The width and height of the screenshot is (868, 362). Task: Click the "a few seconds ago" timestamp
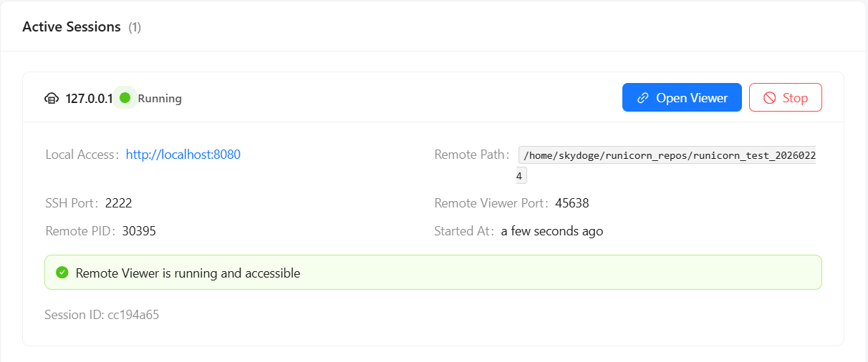coord(551,231)
